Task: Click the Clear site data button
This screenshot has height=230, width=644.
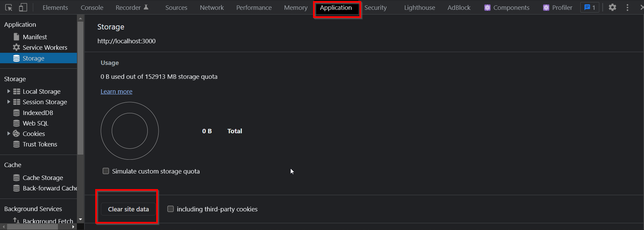Action: (x=128, y=209)
